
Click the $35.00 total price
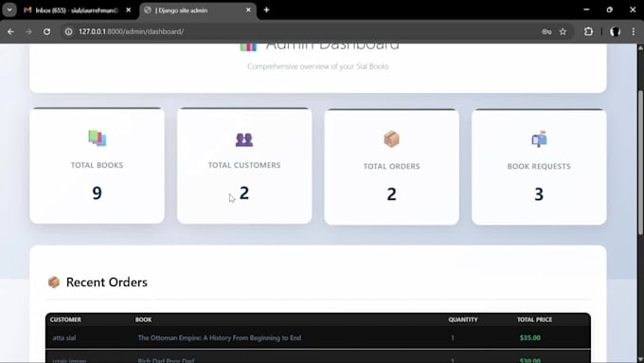tap(529, 338)
